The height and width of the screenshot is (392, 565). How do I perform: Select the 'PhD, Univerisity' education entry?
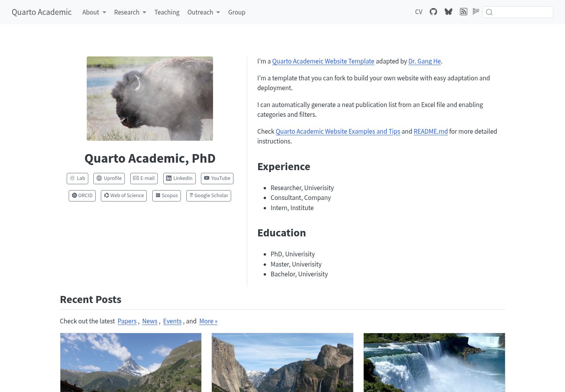(293, 254)
